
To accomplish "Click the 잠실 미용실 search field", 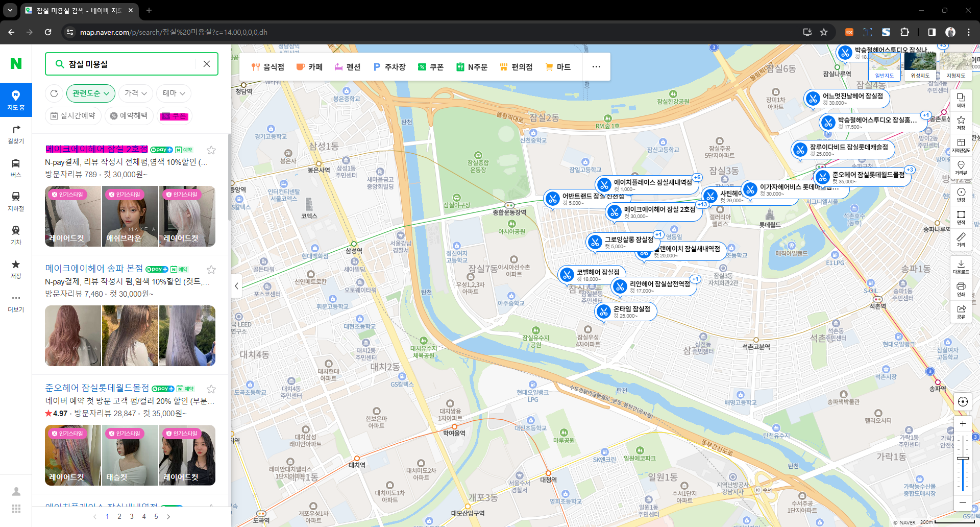I will point(132,64).
